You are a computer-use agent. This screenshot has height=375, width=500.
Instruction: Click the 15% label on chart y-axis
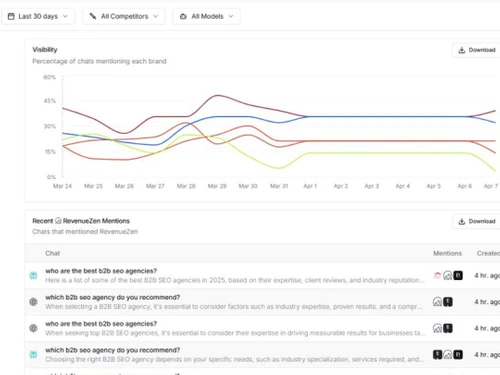click(50, 152)
